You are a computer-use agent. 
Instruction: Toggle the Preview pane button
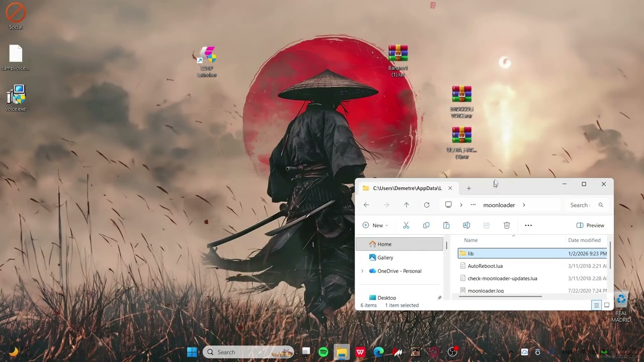click(x=590, y=225)
